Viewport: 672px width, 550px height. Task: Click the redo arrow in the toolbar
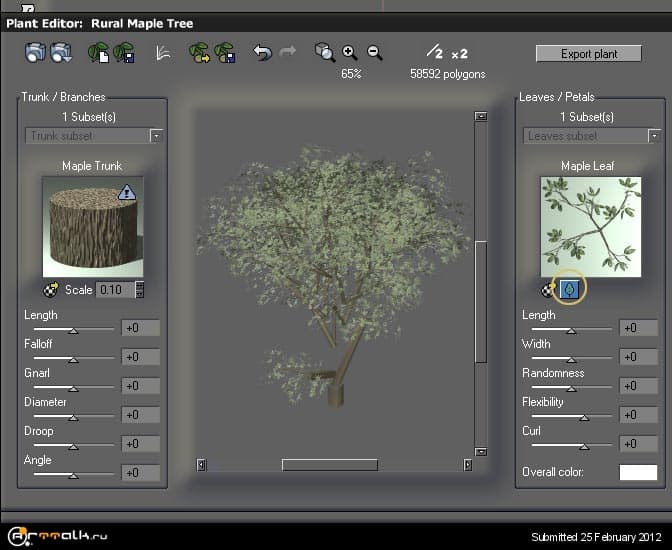pos(286,52)
